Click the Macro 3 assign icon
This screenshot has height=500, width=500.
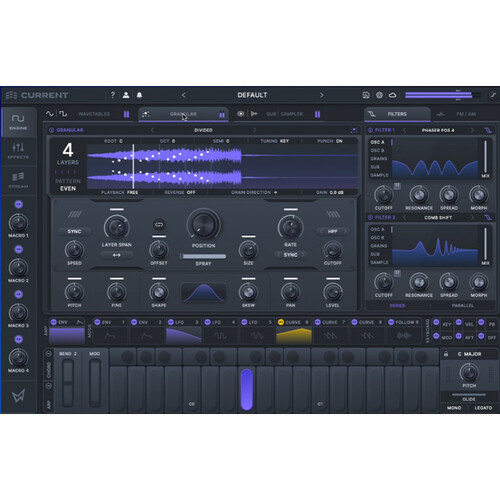[x=19, y=294]
